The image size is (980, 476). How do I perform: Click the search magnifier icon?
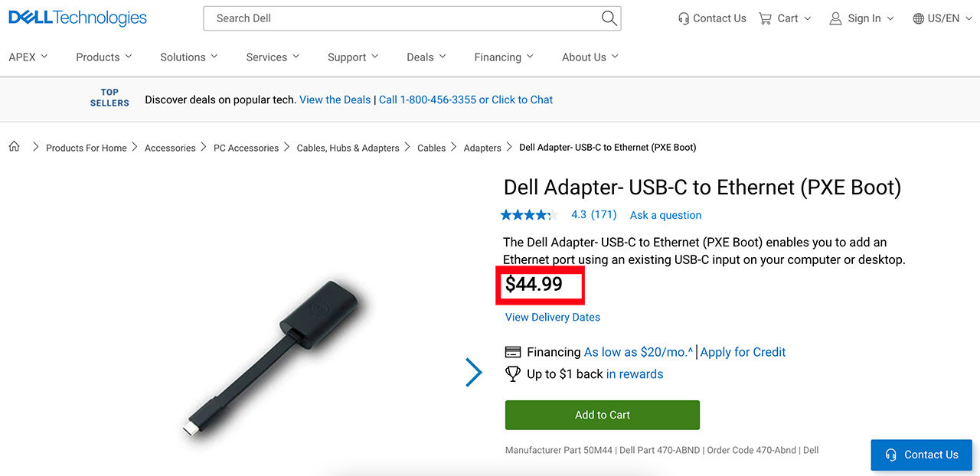click(609, 18)
